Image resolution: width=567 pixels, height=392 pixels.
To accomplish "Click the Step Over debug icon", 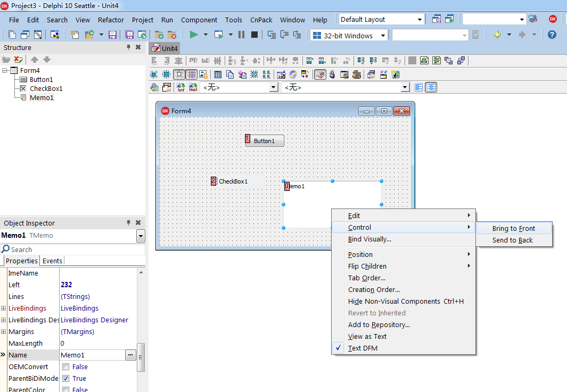I will coord(285,35).
